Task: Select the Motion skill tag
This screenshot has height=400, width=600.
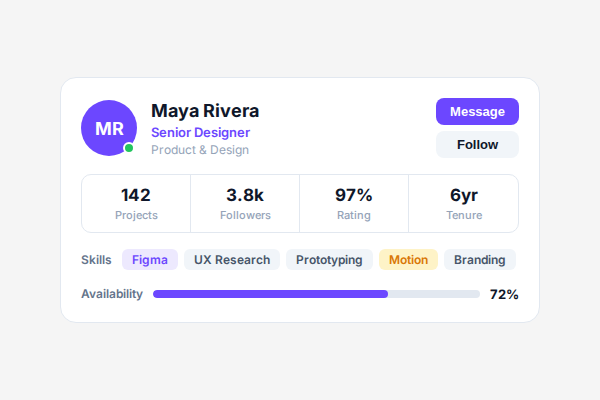Action: (x=408, y=260)
